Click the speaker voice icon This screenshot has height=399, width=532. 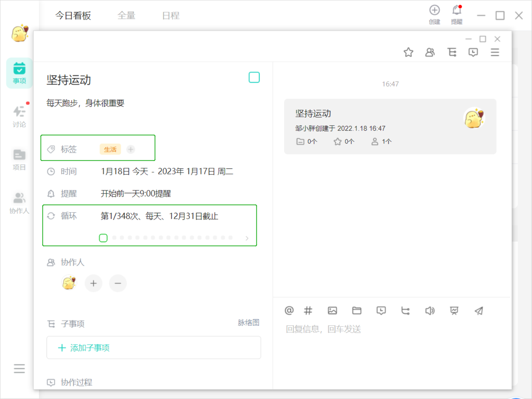pos(430,311)
